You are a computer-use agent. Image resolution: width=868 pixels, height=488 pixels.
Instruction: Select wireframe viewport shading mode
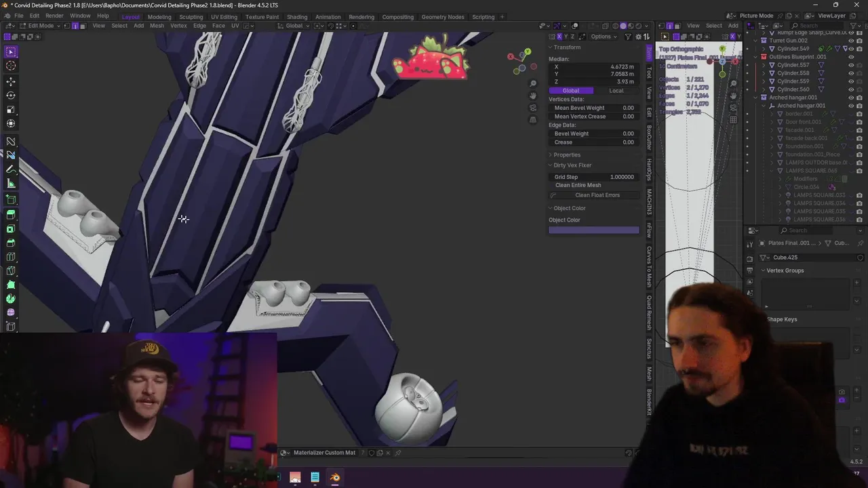point(615,26)
